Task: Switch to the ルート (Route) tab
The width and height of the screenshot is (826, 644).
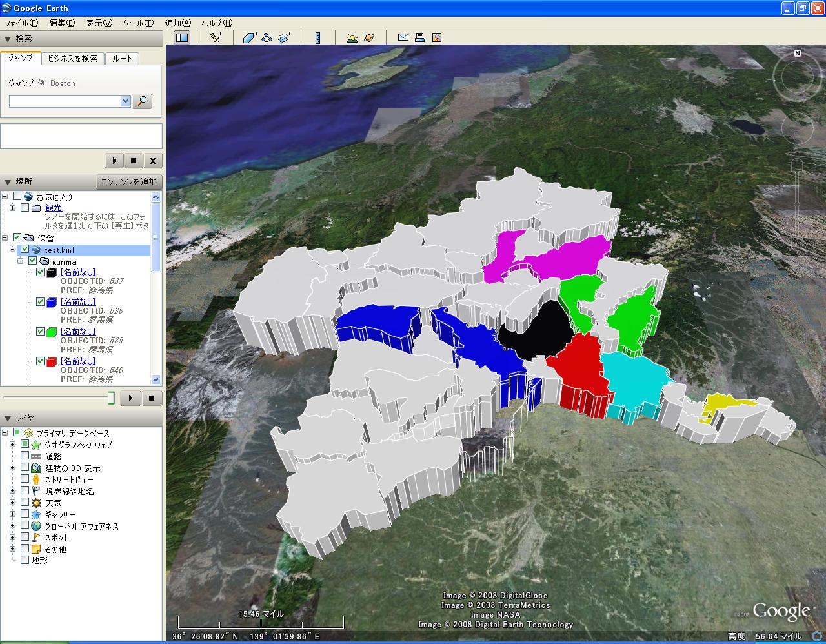Action: click(x=122, y=58)
